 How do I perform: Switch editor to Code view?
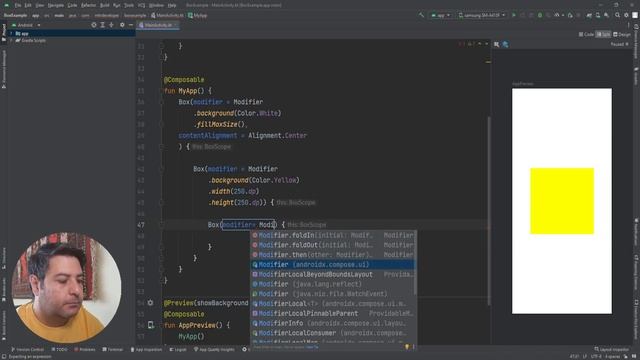pos(586,34)
